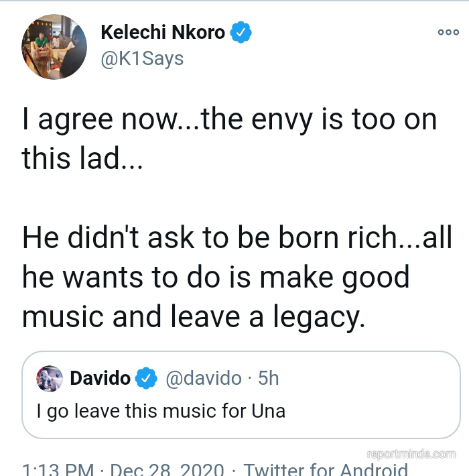This screenshot has height=476, width=469.
Task: Tap "I go leave this music for Una" text
Action: click(161, 410)
